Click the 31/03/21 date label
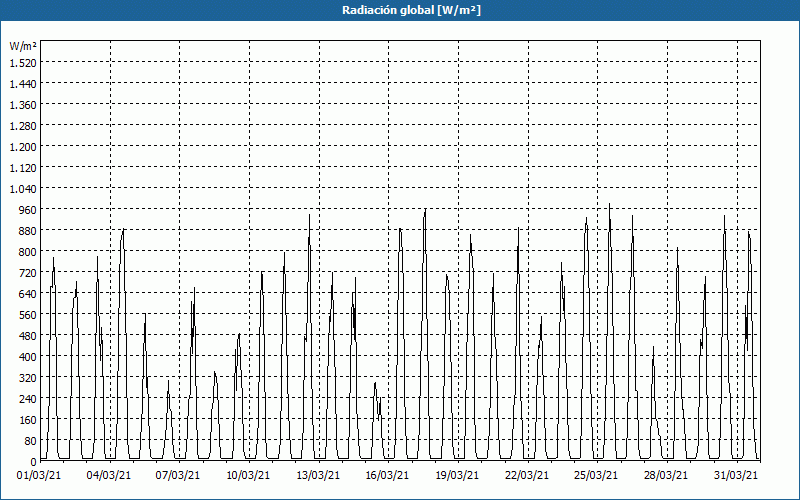Viewport: 800px width, 500px height. tap(736, 475)
